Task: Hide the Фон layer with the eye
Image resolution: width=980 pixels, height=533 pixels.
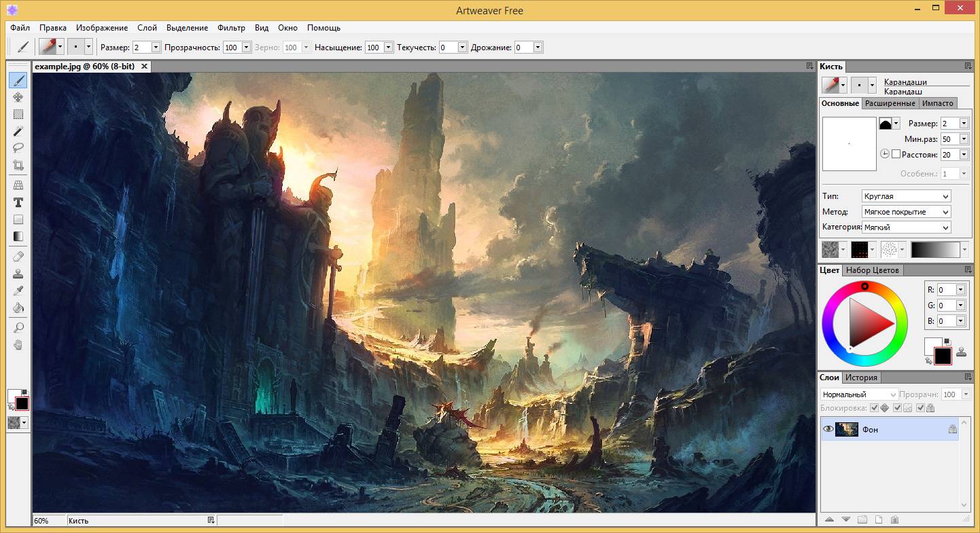Action: click(828, 429)
